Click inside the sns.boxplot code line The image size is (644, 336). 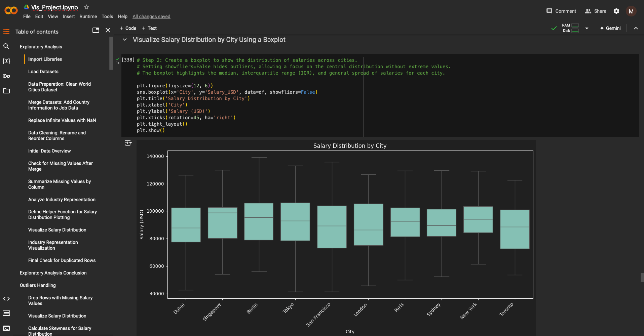(227, 92)
